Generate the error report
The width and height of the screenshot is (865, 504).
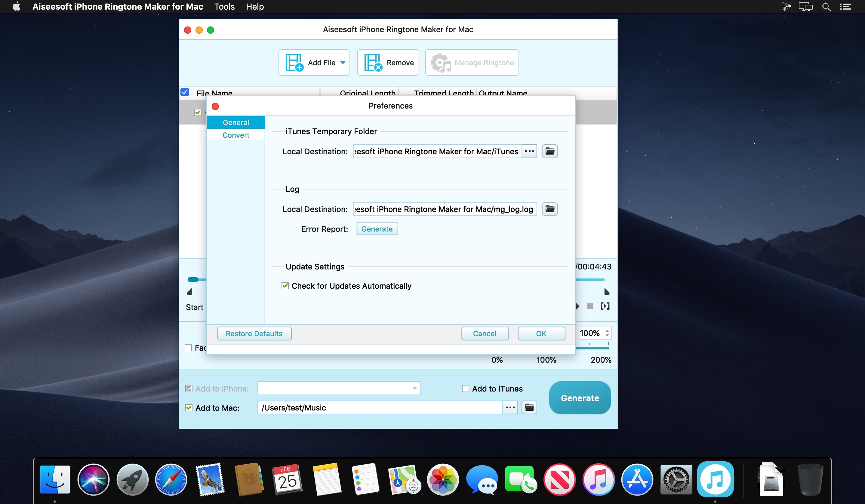point(377,229)
